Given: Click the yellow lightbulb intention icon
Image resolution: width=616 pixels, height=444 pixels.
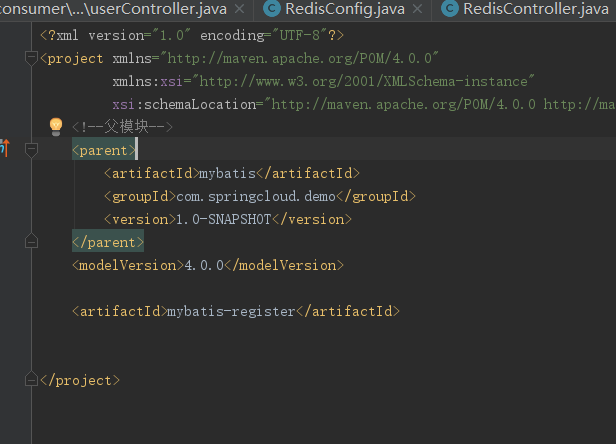Looking at the screenshot, I should [x=56, y=127].
